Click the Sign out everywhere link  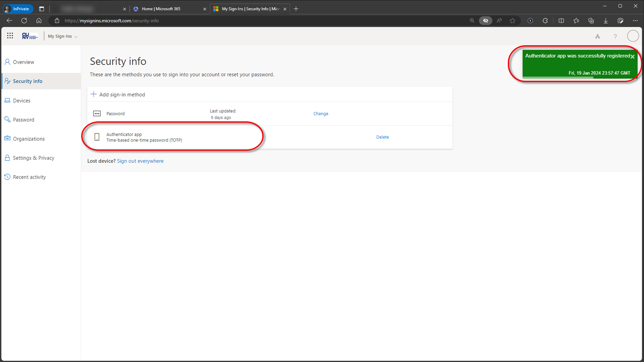pyautogui.click(x=140, y=161)
